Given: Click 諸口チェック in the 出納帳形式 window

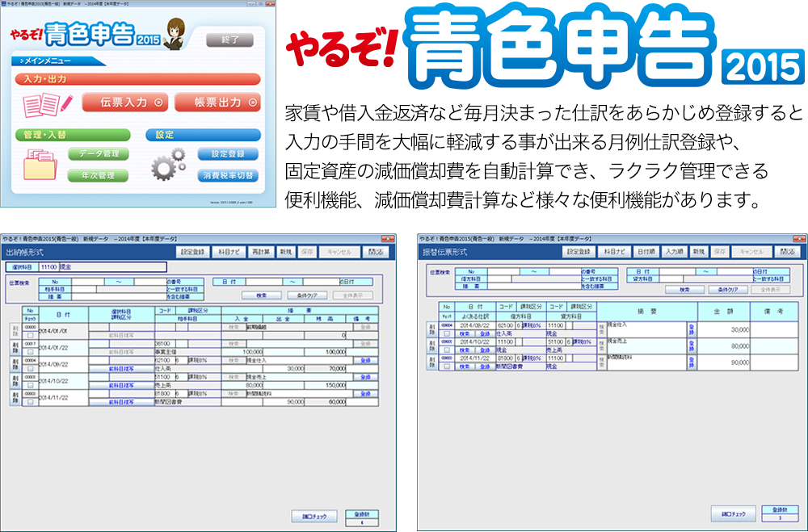Looking at the screenshot, I should 314,516.
